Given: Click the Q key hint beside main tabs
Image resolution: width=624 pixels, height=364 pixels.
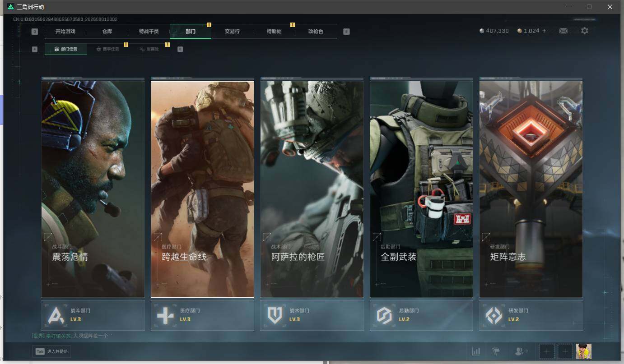Looking at the screenshot, I should pos(35,32).
